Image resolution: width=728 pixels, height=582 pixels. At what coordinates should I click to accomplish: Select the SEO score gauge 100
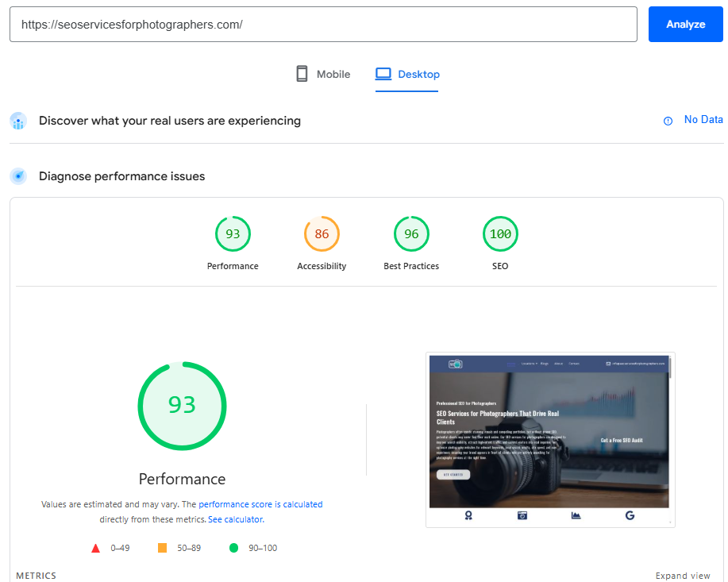point(500,234)
